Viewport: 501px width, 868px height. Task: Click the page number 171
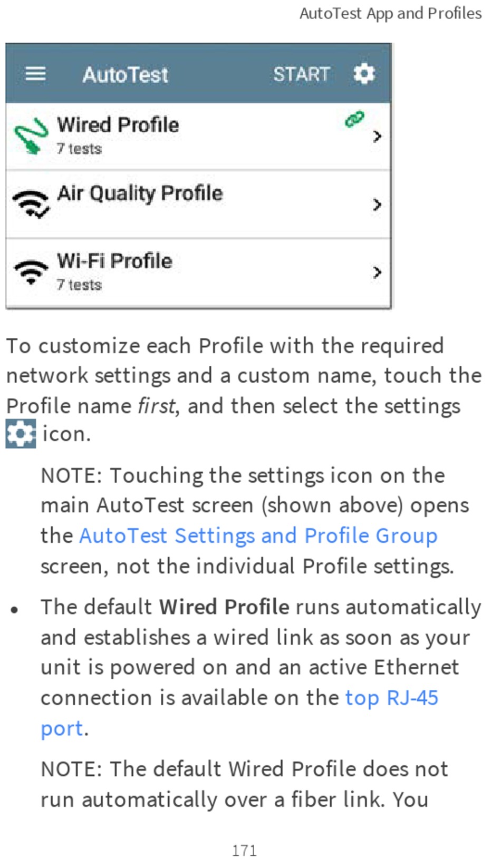point(245,850)
